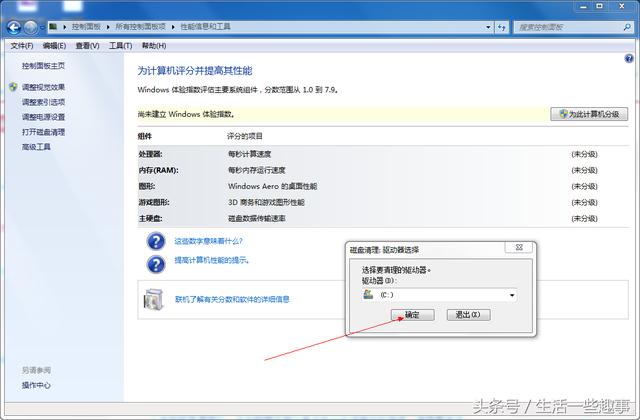Go to 控制面板主页
This screenshot has height=420, width=640.
click(x=43, y=66)
